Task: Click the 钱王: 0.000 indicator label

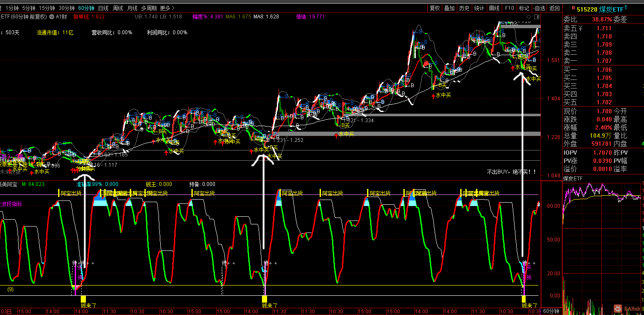Action: (159, 184)
